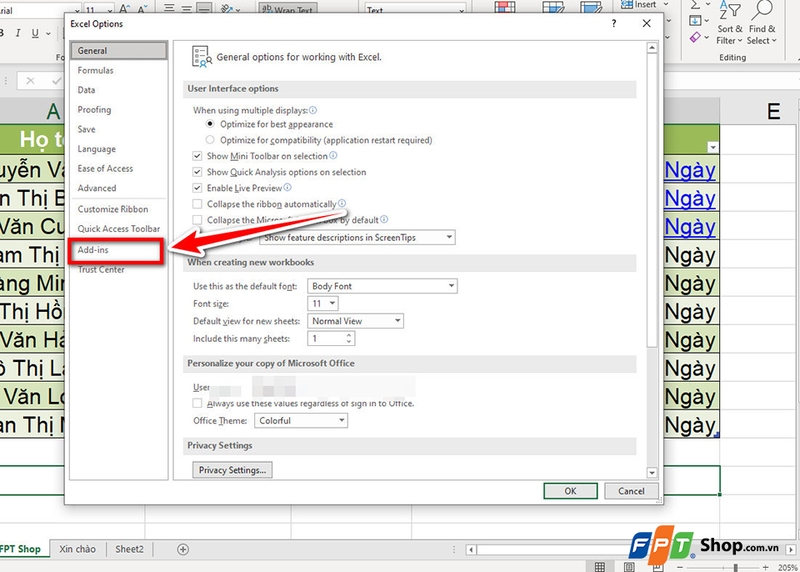This screenshot has width=800, height=572.
Task: Open Find & Select menu
Action: [x=762, y=24]
